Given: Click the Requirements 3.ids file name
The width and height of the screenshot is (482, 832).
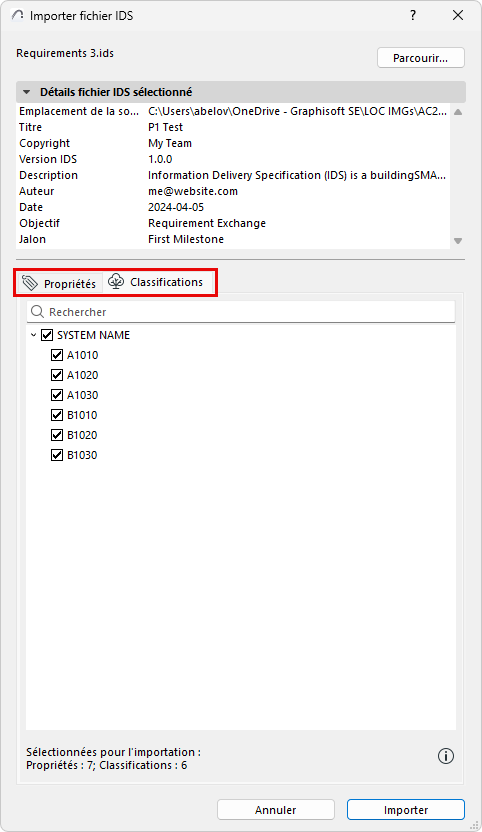Looking at the screenshot, I should [x=65, y=53].
